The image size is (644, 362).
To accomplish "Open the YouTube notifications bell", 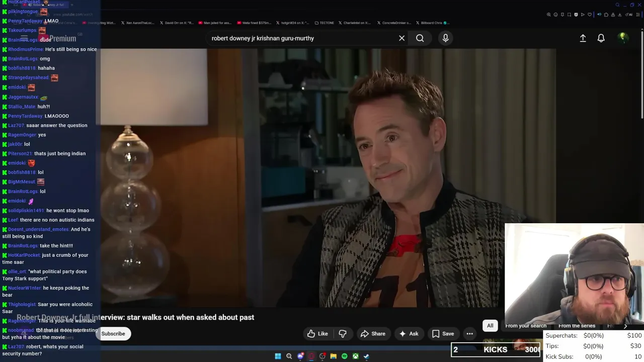I will coord(601,38).
